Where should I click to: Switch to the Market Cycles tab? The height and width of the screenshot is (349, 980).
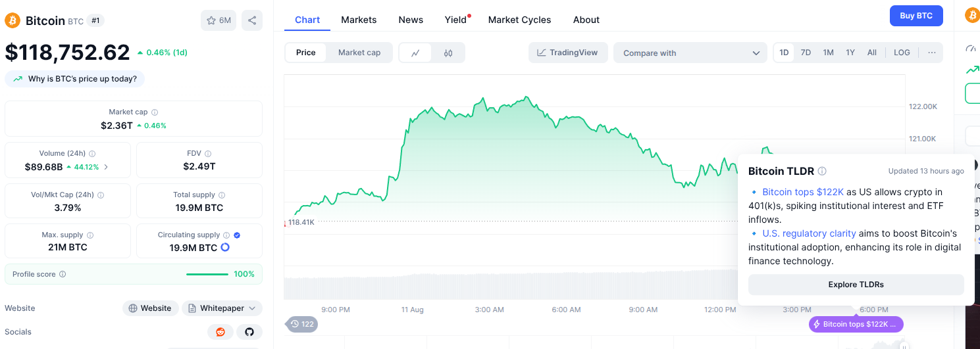point(520,20)
